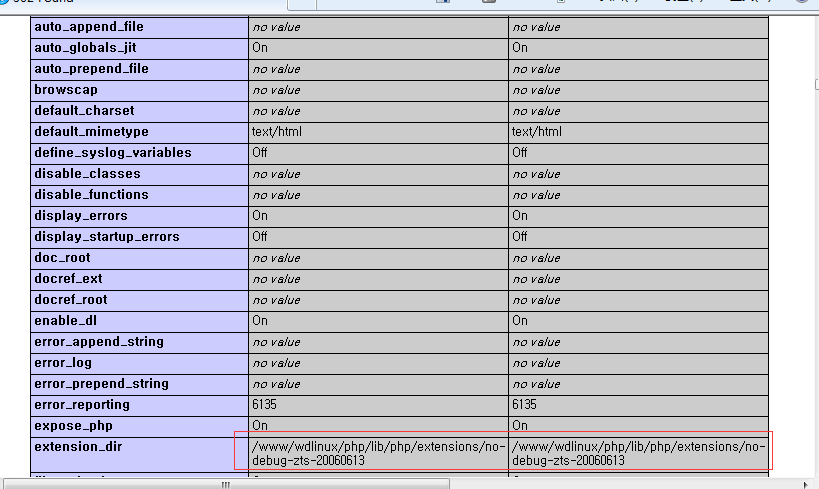Select the expose_php directive cell
The width and height of the screenshot is (819, 489).
139,426
